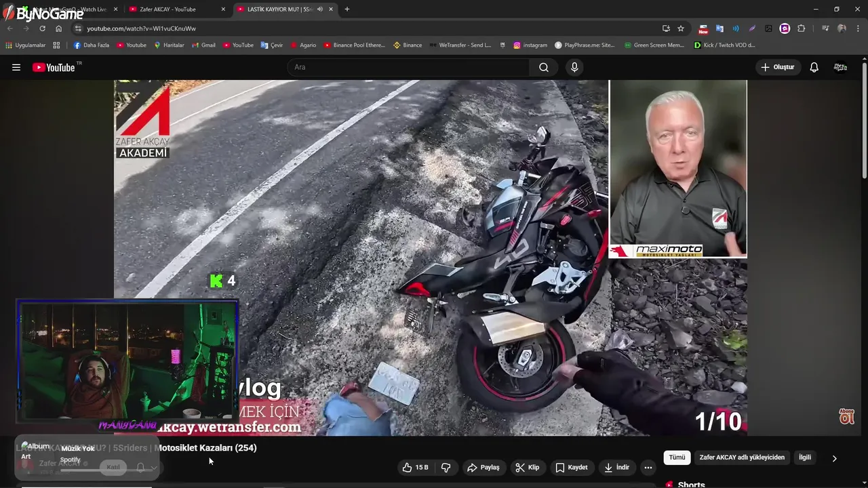Image resolution: width=868 pixels, height=488 pixels.
Task: Open the Kick / Twitch VOD d... bookmark
Action: pos(724,45)
